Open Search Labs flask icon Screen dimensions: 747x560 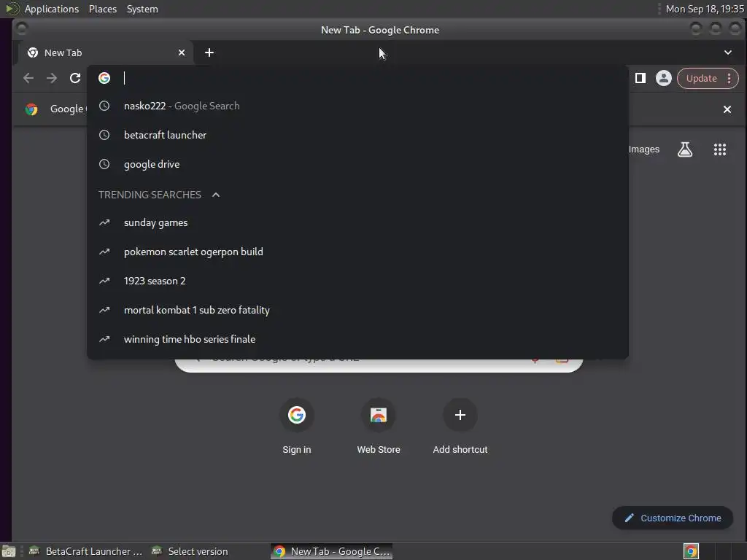point(685,149)
